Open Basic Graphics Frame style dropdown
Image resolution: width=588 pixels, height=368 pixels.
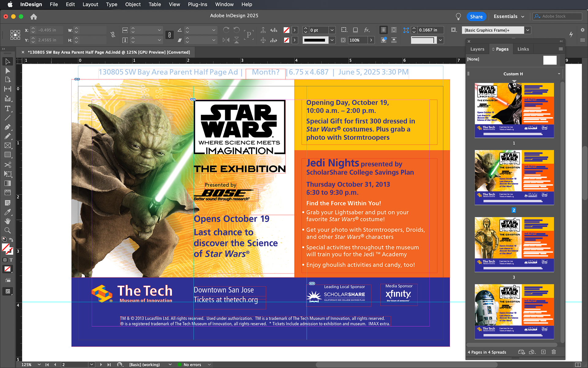(527, 30)
